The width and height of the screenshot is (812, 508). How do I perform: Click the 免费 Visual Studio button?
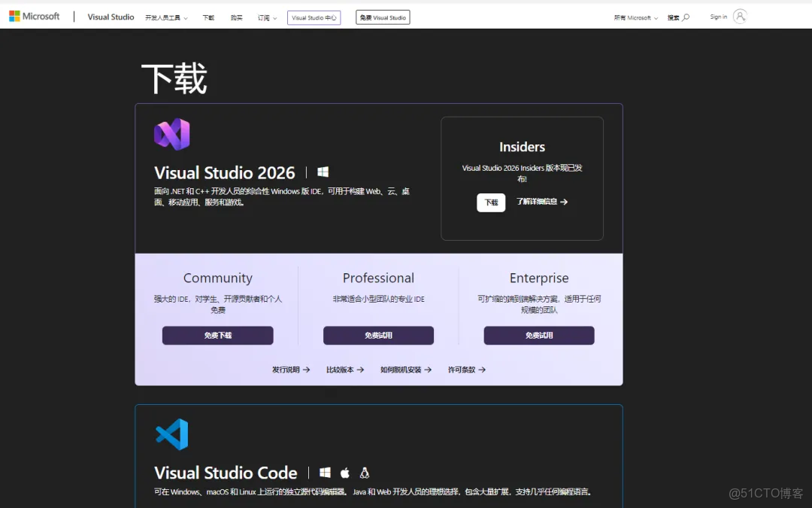point(383,17)
